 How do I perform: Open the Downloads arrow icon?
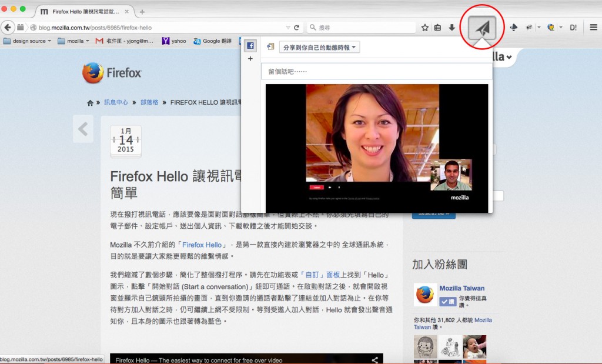click(452, 28)
